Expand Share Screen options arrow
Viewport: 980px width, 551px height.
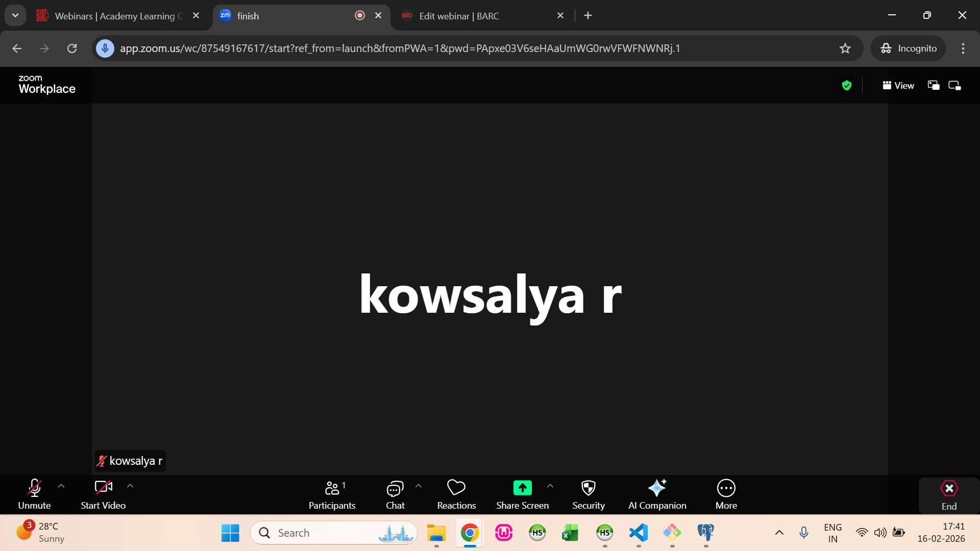coord(550,486)
